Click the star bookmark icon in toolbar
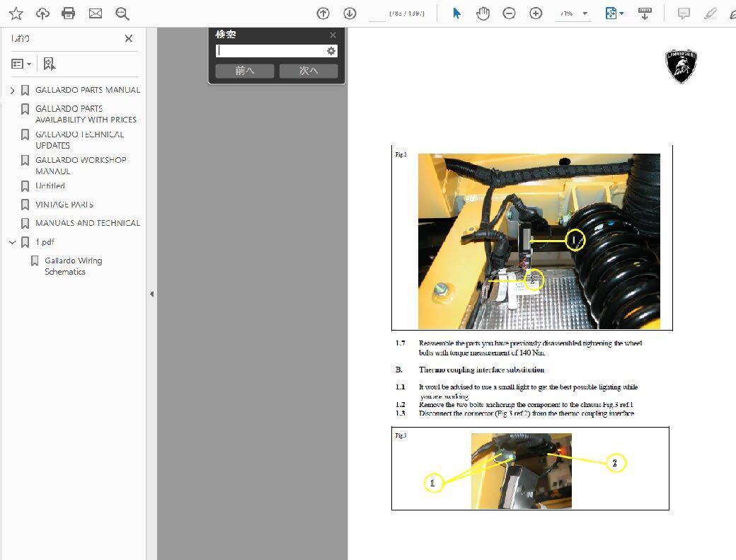 [x=16, y=13]
